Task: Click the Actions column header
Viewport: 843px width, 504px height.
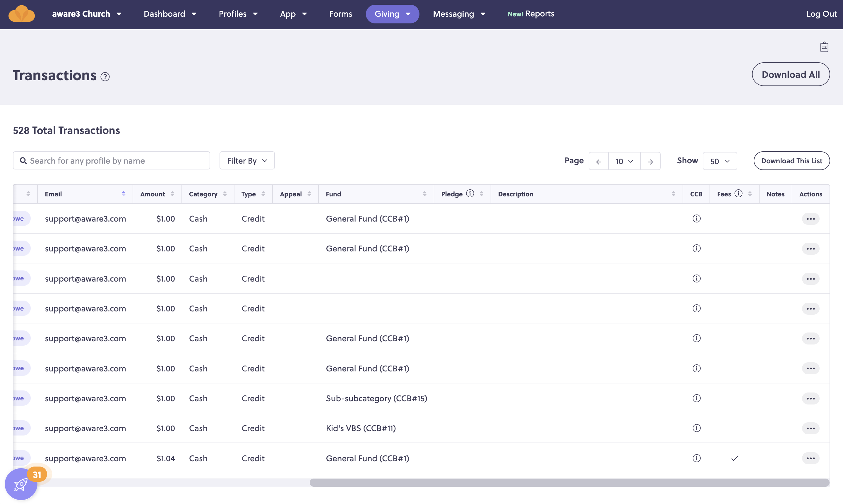Action: pyautogui.click(x=811, y=194)
